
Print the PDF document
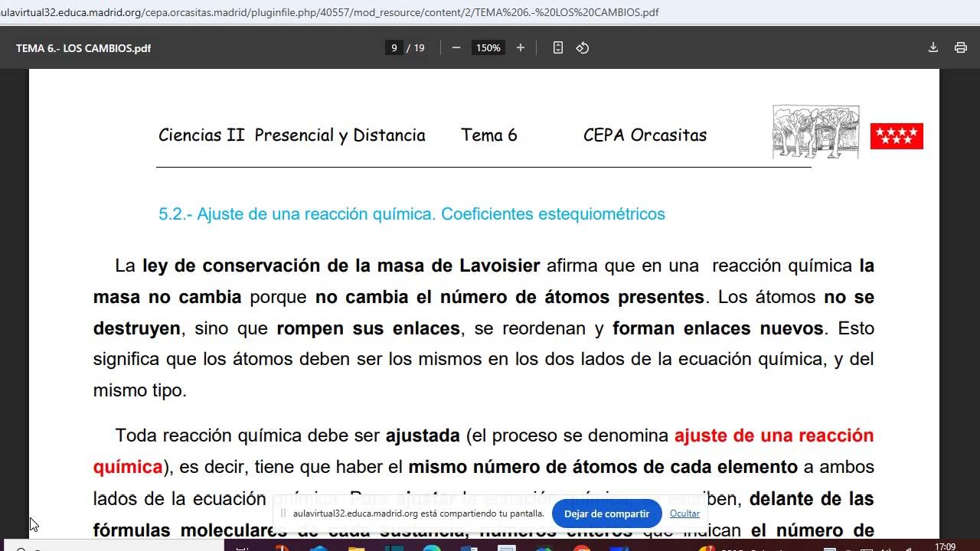pyautogui.click(x=961, y=47)
